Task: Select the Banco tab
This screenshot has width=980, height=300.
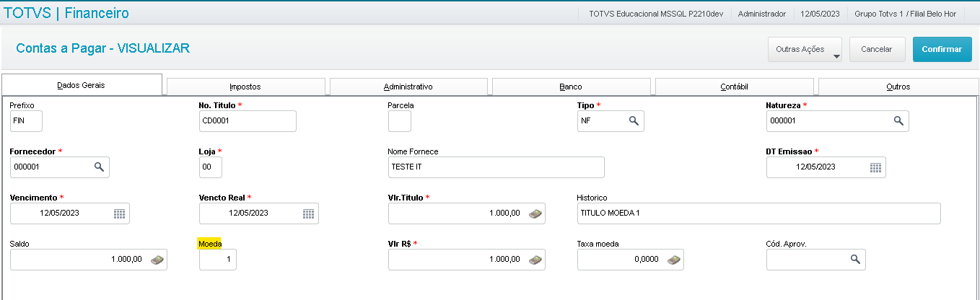Action: coord(570,87)
